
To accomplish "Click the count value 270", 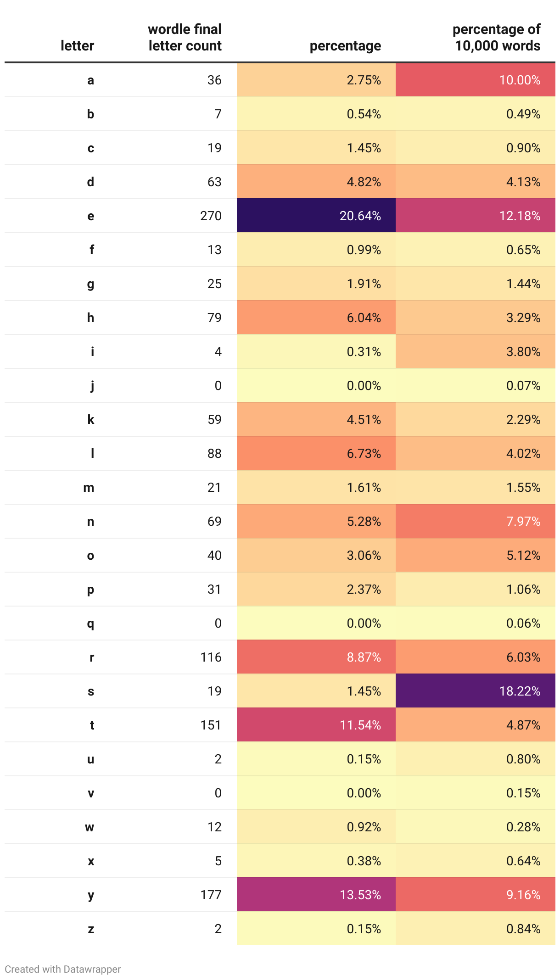I will (x=211, y=216).
